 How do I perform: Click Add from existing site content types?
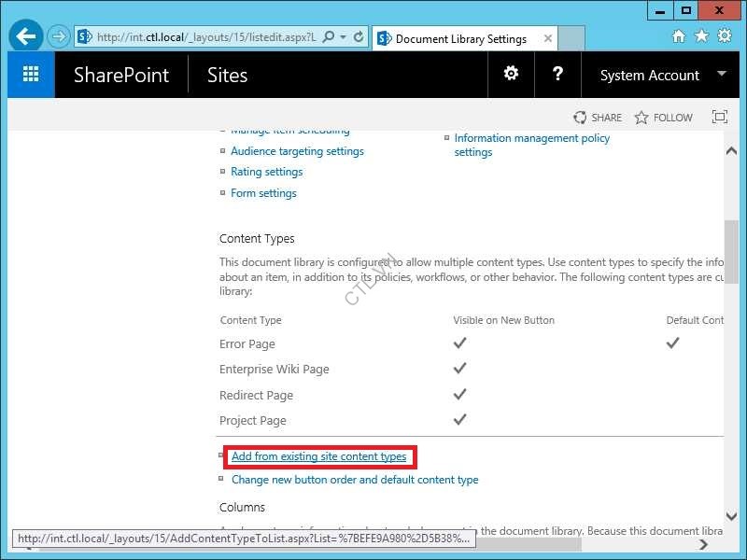(x=319, y=456)
